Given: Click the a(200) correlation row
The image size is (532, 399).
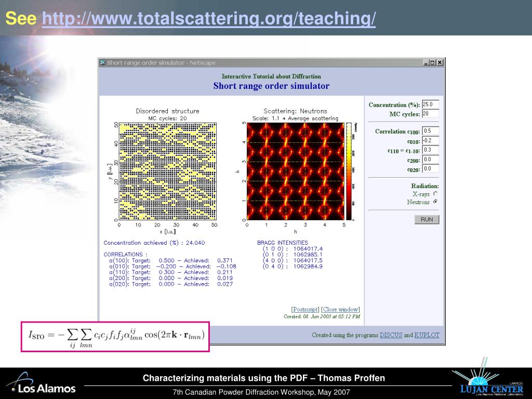Looking at the screenshot, I should point(171,278).
